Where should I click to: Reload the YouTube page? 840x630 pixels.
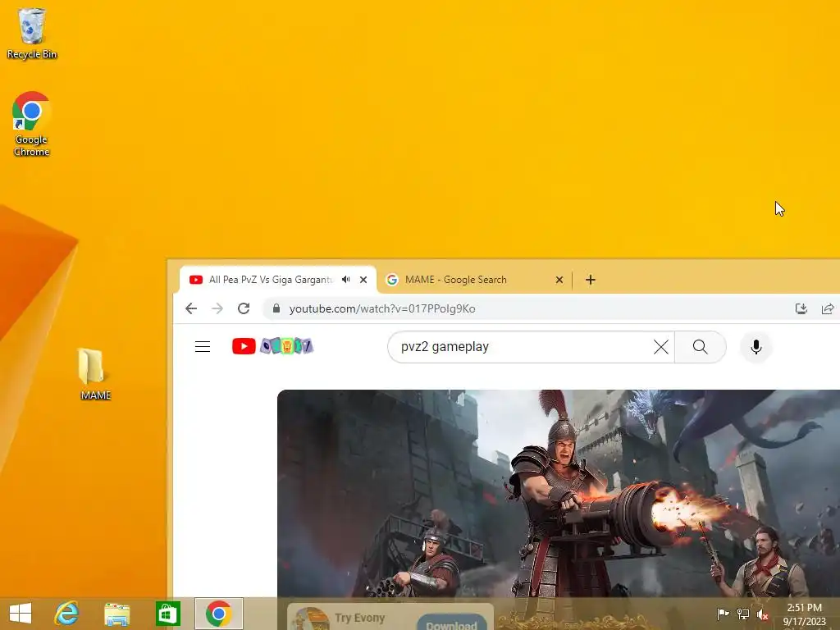pyautogui.click(x=244, y=308)
